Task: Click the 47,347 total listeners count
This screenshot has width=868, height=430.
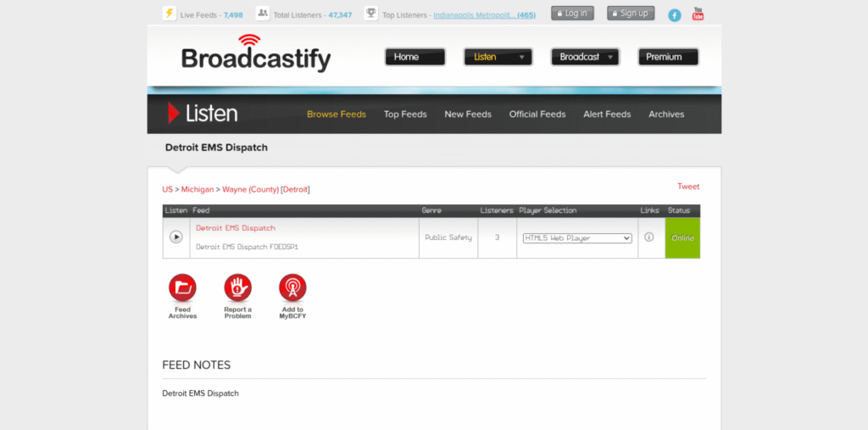Action: [340, 15]
